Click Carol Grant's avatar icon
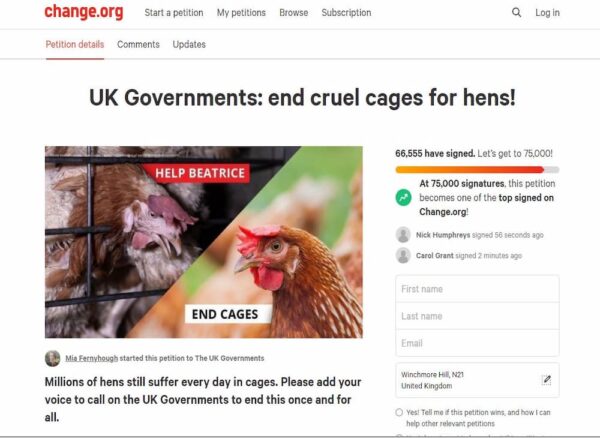The image size is (600, 438). pos(403,256)
